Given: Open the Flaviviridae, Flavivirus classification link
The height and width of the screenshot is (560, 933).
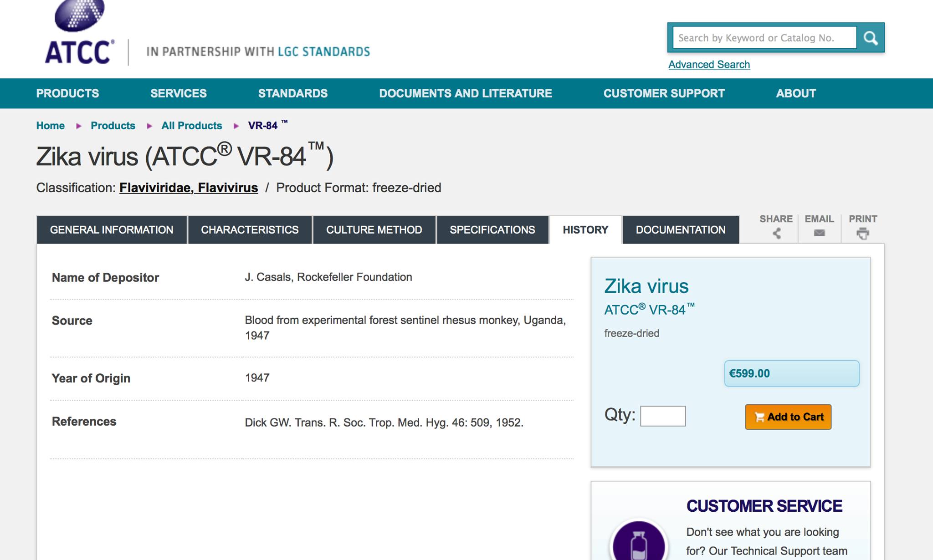Looking at the screenshot, I should [189, 188].
